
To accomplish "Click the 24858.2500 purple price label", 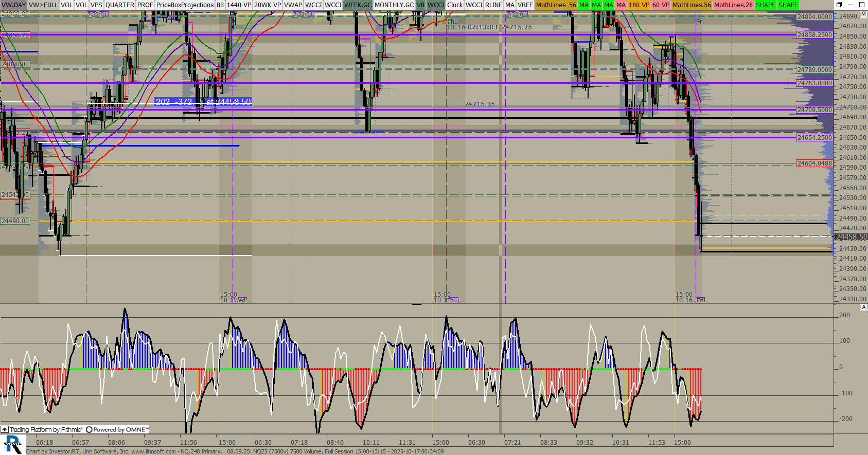I will 814,34.
